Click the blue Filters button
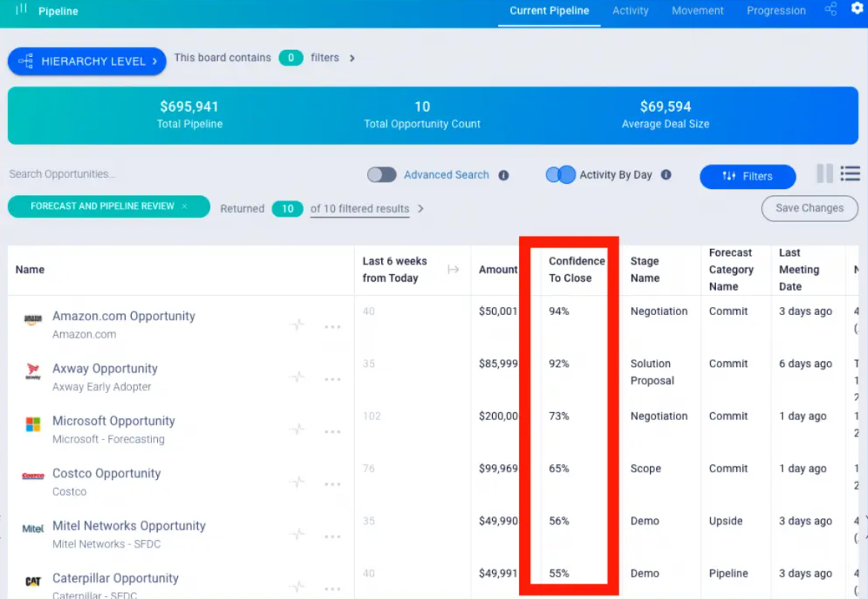This screenshot has height=599, width=868. pyautogui.click(x=747, y=177)
